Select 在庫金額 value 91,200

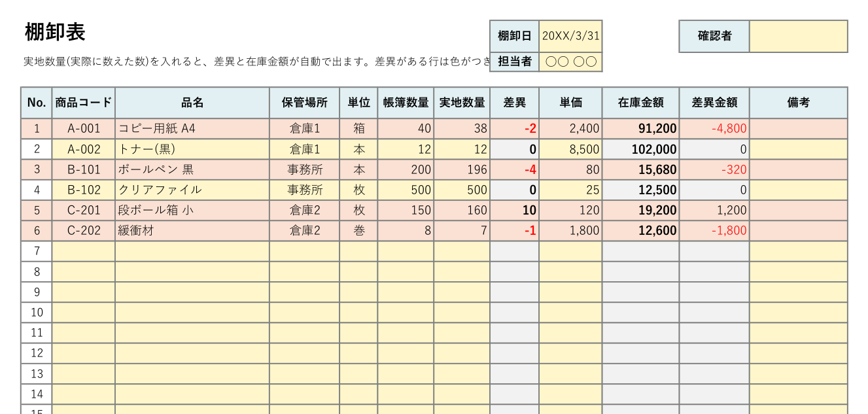(641, 129)
